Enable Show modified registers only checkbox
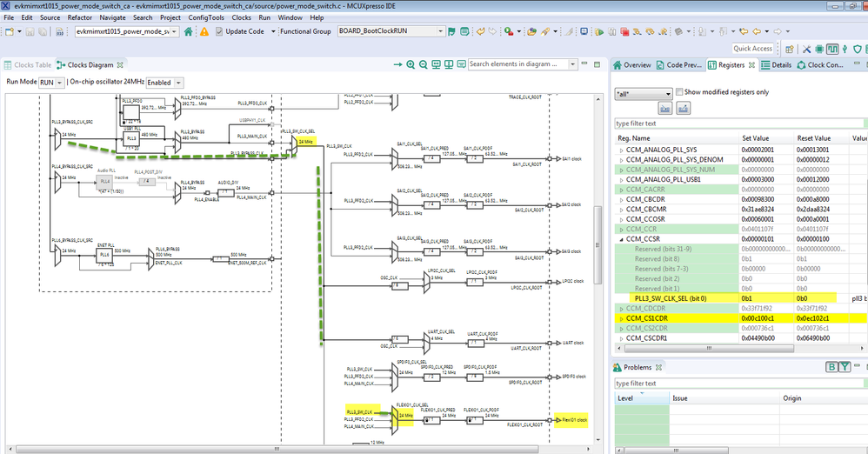The image size is (868, 454). click(678, 92)
